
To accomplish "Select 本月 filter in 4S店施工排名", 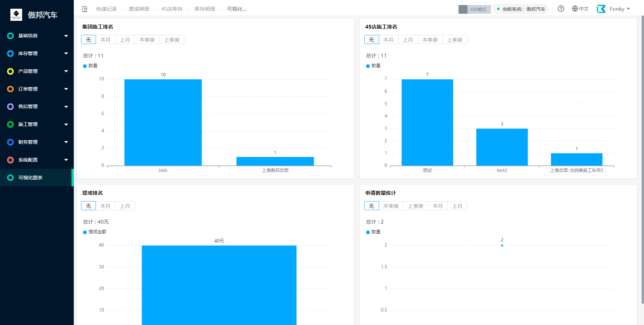I will [x=388, y=40].
